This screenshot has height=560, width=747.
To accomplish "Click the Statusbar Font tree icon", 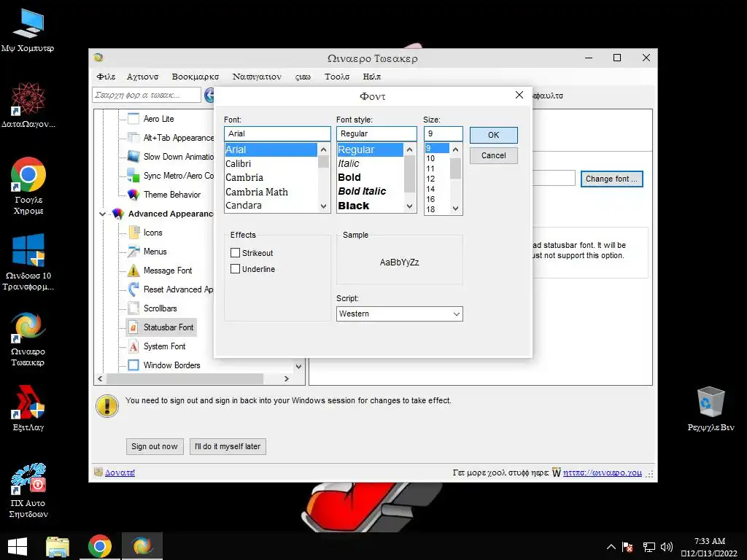I will [x=134, y=327].
